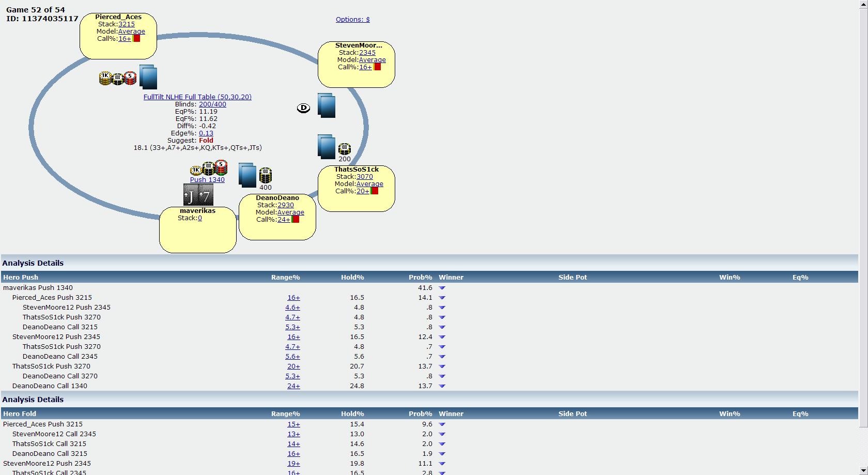Click the 400 big blind chip stack
The height and width of the screenshot is (475, 868).
(x=265, y=175)
